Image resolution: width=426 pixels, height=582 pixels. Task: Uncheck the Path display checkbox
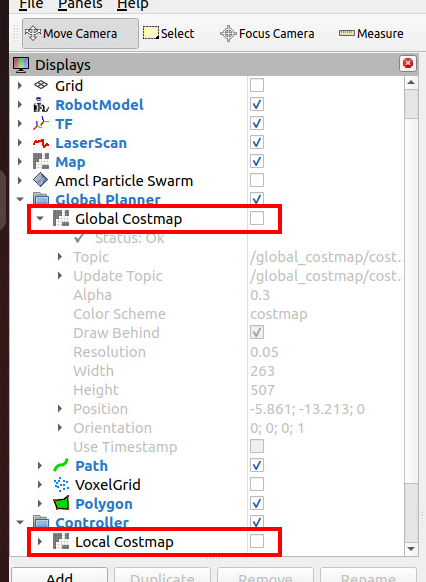[257, 465]
